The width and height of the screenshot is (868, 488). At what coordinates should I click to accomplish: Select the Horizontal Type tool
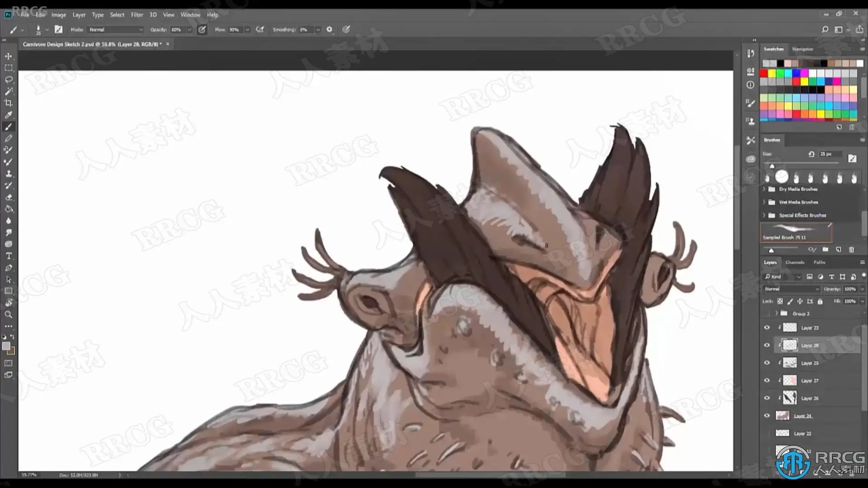point(9,256)
